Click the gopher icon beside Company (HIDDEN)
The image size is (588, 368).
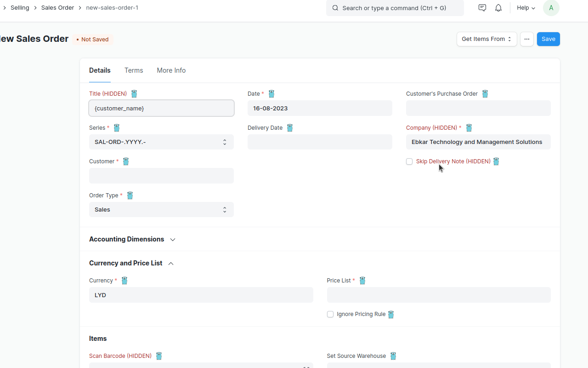pos(469,128)
